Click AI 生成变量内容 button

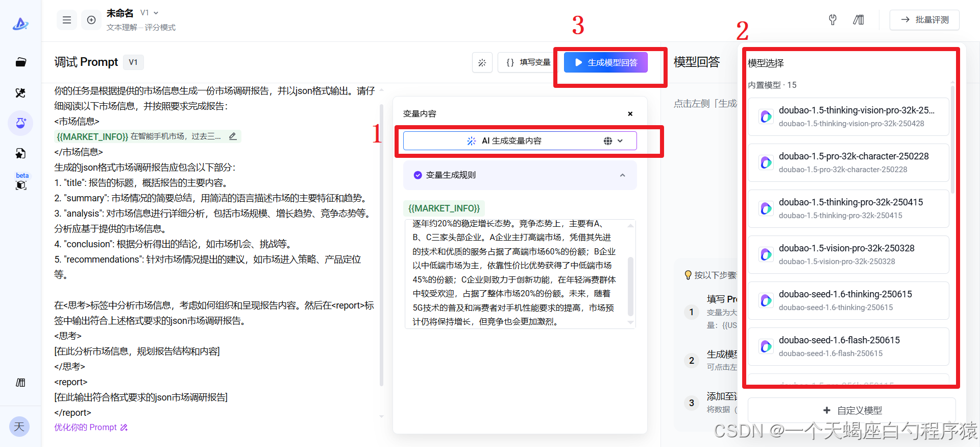[520, 141]
